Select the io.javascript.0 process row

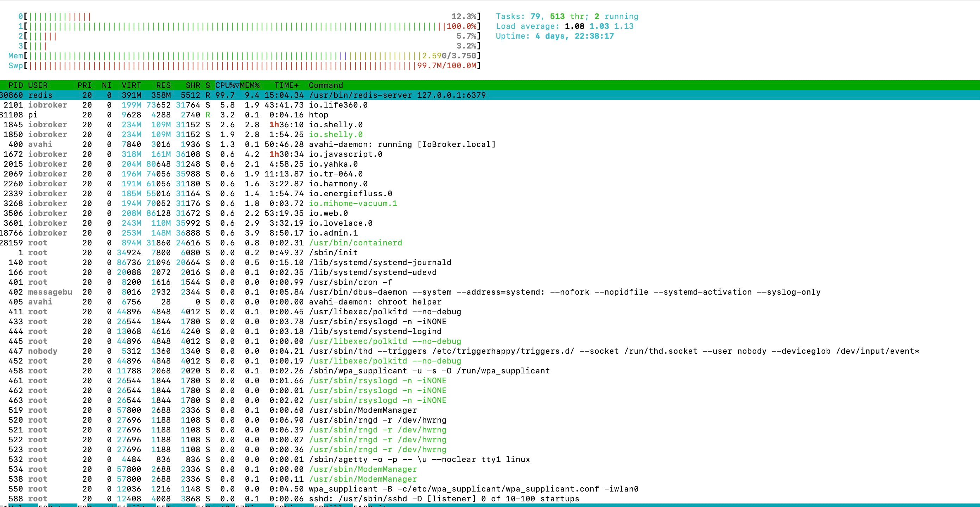345,154
